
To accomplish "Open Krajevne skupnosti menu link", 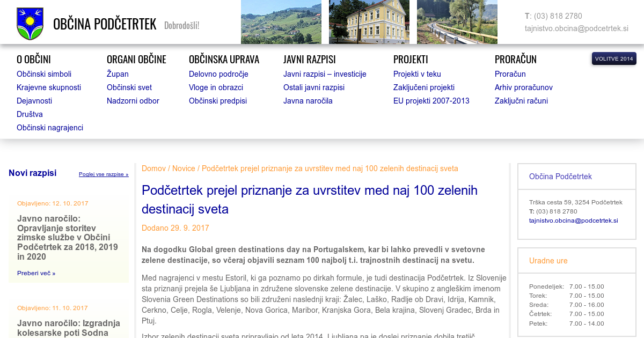I will tap(49, 87).
